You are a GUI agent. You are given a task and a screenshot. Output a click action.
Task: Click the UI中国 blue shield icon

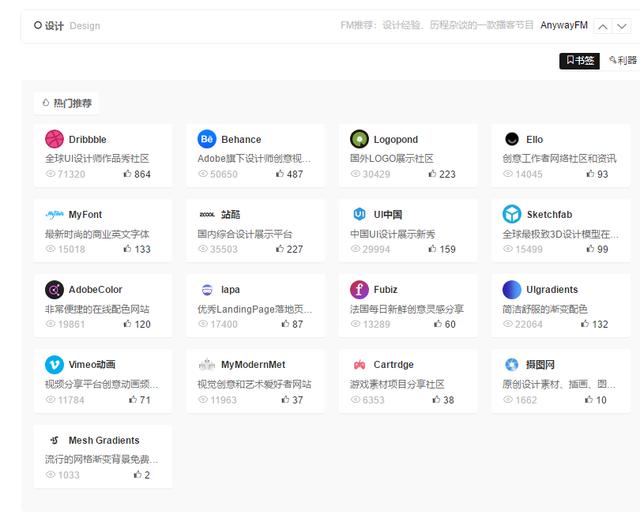pos(359,214)
